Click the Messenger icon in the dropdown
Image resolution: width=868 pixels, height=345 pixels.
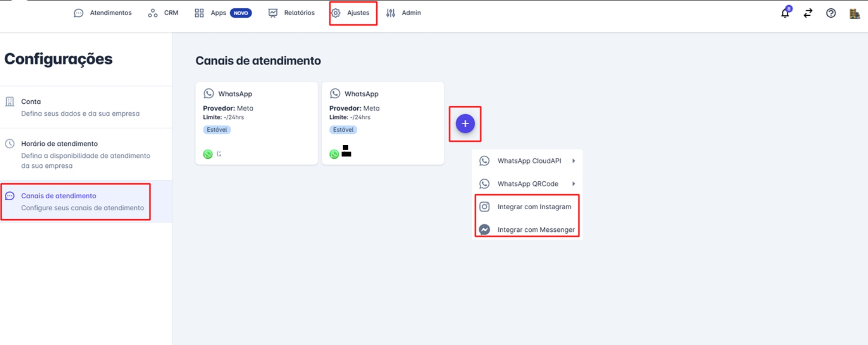[484, 229]
